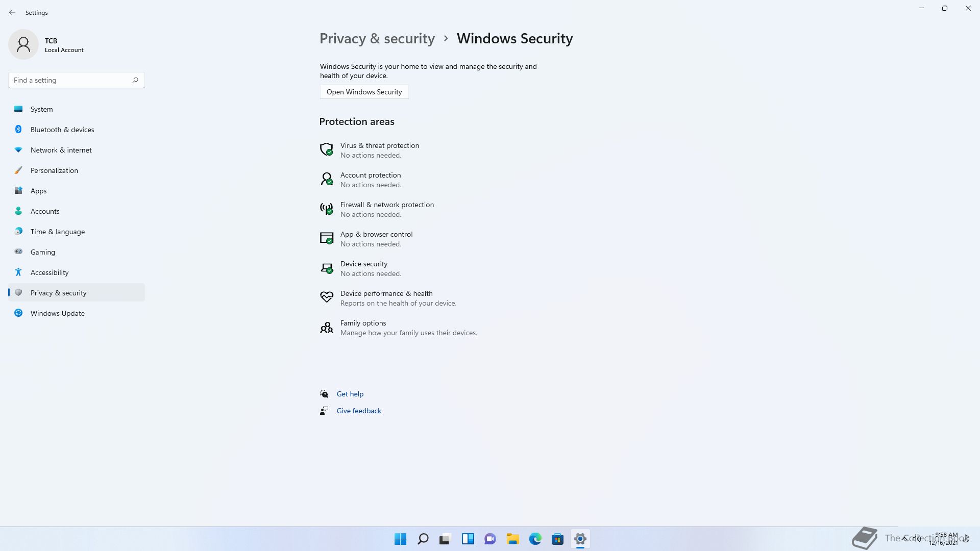
Task: Click the Device security laptop icon
Action: 326,268
